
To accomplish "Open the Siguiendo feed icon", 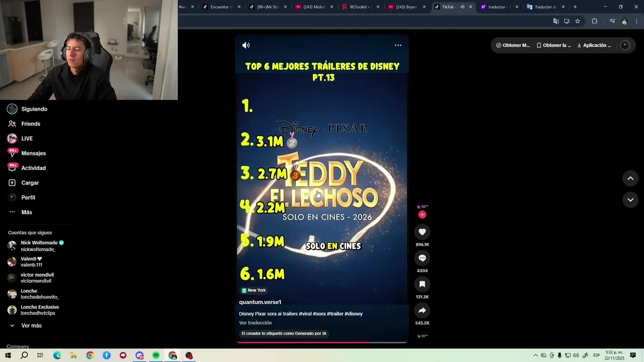I will (x=12, y=109).
